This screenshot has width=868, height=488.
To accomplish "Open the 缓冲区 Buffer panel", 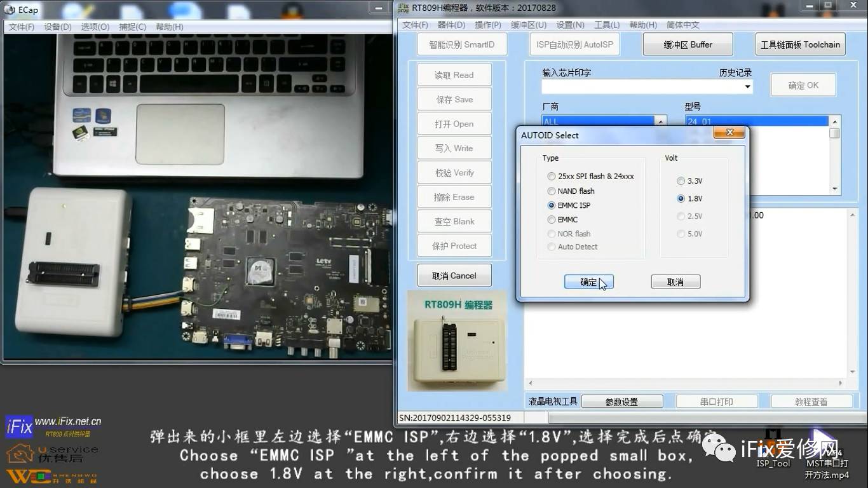I will pos(688,44).
